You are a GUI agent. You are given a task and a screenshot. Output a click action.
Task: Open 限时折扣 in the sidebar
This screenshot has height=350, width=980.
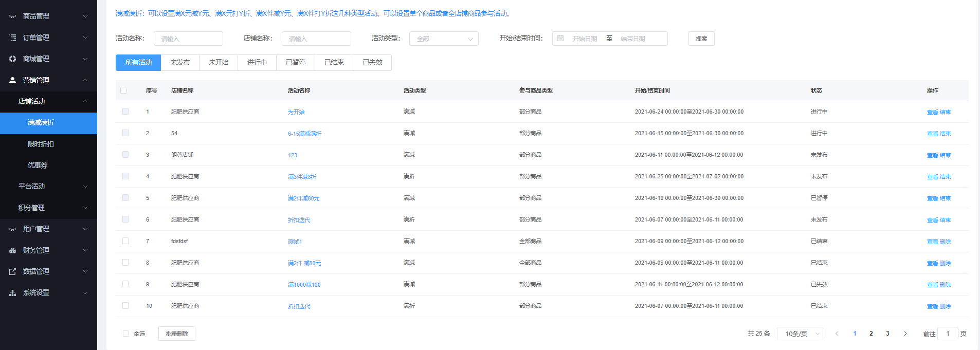coord(41,144)
